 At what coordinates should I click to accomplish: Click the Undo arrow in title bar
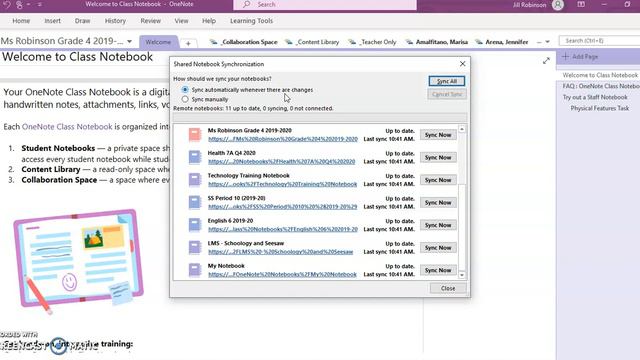7,4
